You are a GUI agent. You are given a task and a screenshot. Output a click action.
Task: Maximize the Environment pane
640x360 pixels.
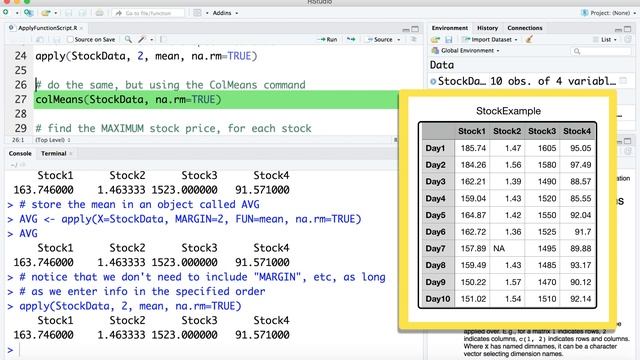click(628, 29)
